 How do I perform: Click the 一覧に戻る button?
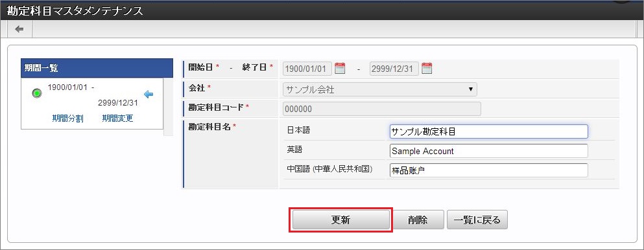pos(477,220)
